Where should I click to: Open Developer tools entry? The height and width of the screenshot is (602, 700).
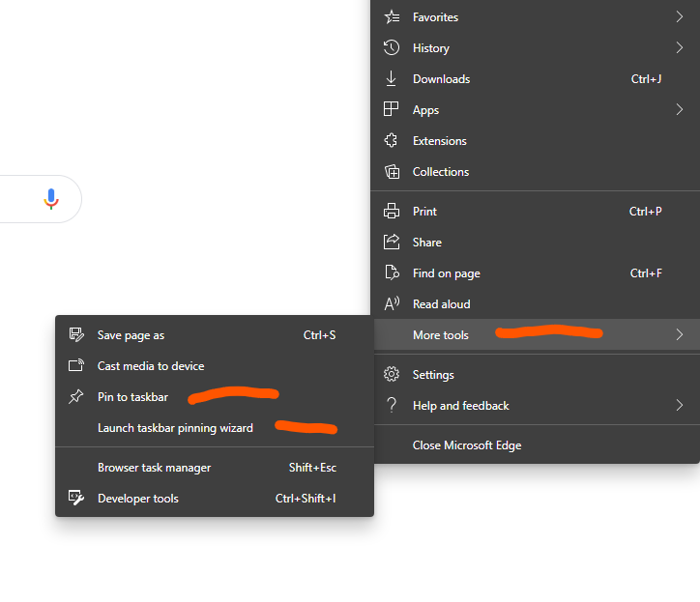215,498
